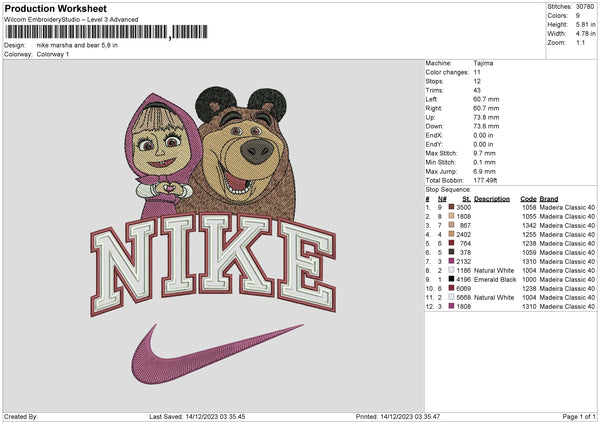Screen dimensions: 600x424
Task: Click the 'Printed: 14/12/2023 03.35.47' text
Action: (398, 416)
